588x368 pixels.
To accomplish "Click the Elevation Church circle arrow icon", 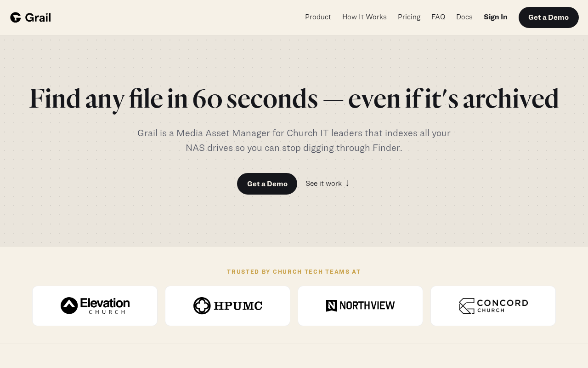I will coord(69,305).
